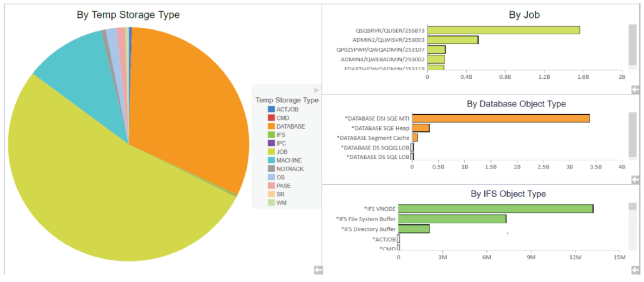644x282 pixels.
Task: Toggle the JOB legend entry
Action: (283, 152)
